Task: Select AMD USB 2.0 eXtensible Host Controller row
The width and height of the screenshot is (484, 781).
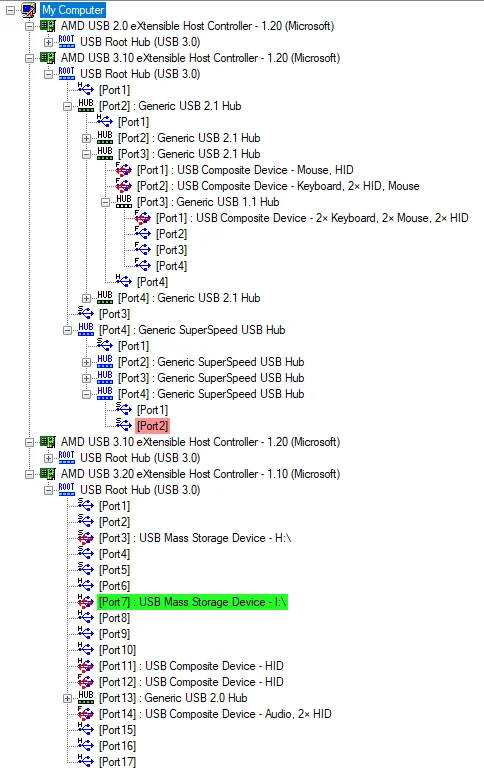Action: 197,26
